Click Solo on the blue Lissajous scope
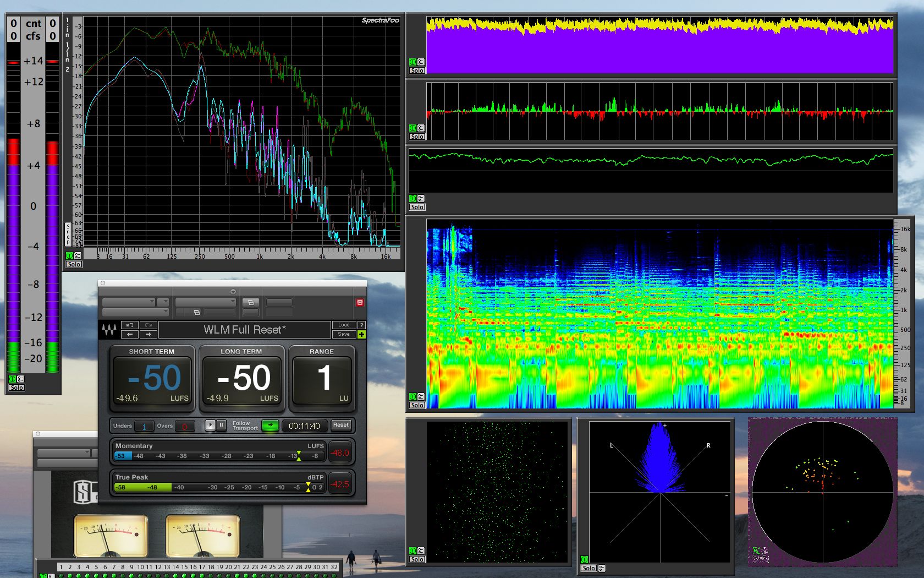The height and width of the screenshot is (578, 924). (x=588, y=568)
